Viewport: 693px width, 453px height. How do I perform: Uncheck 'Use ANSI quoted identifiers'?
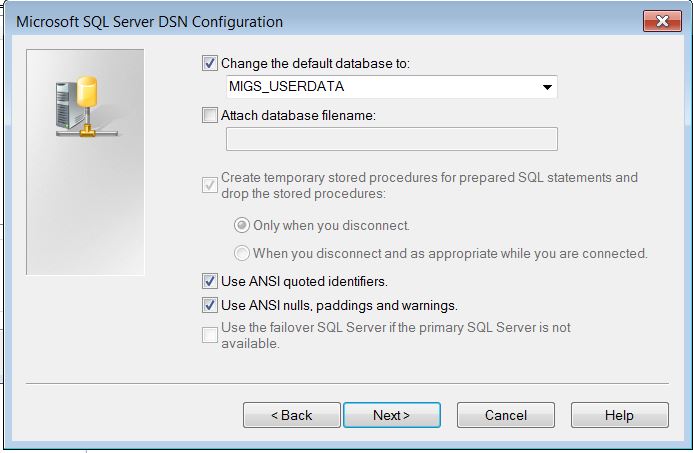(x=210, y=281)
